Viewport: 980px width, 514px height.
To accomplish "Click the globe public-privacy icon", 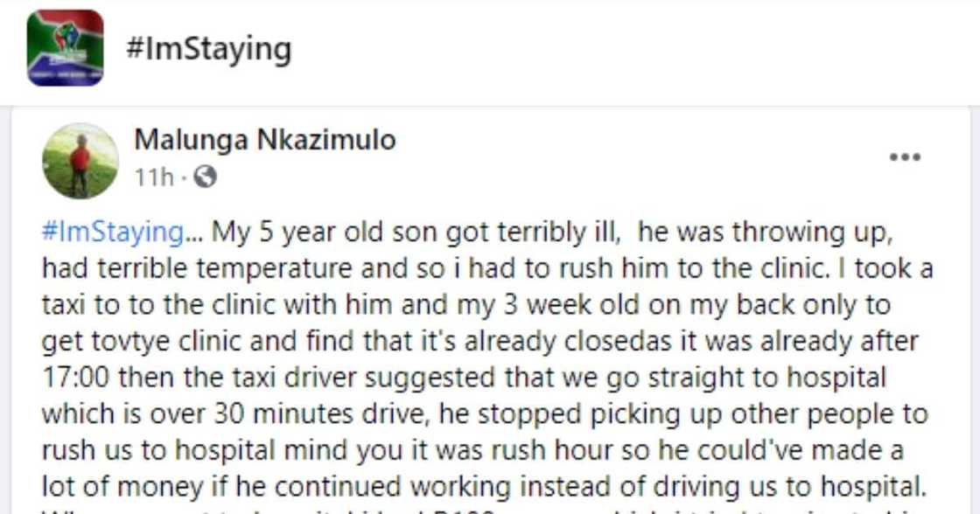I will click(x=205, y=177).
